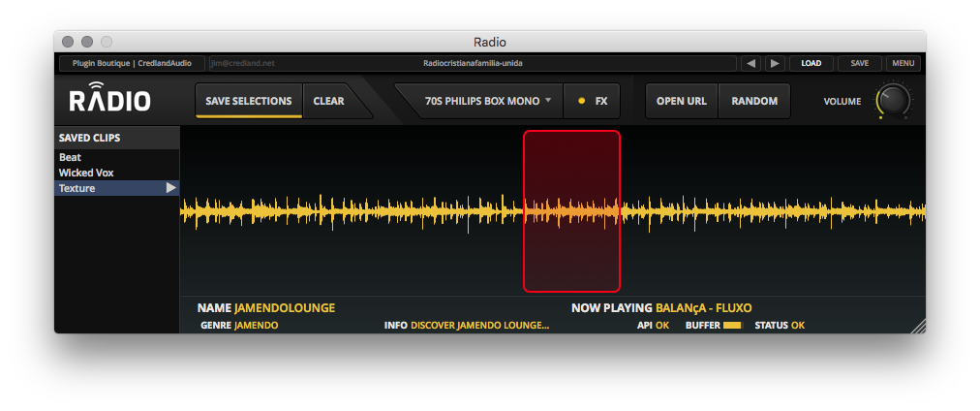The image size is (980, 411).
Task: Click the DISCOVER JAMENDO LOUNGE info text
Action: tap(480, 326)
